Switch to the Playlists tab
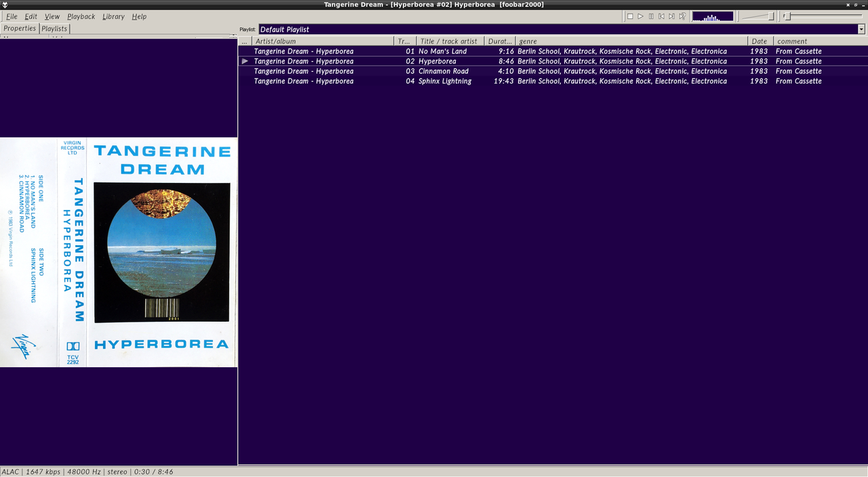The width and height of the screenshot is (868, 477). (54, 28)
